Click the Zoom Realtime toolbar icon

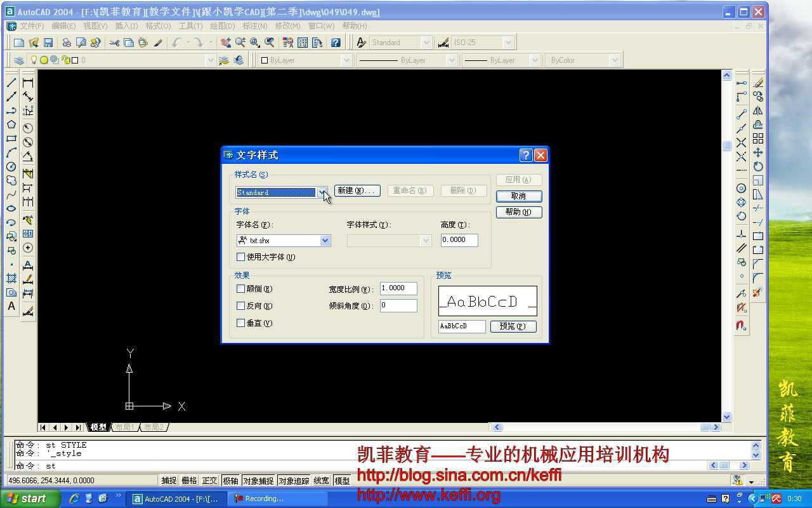point(240,43)
